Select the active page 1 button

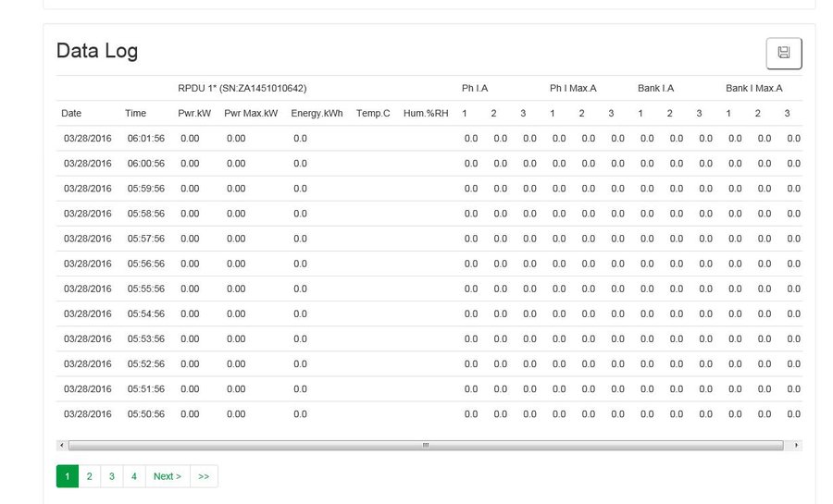pyautogui.click(x=67, y=476)
